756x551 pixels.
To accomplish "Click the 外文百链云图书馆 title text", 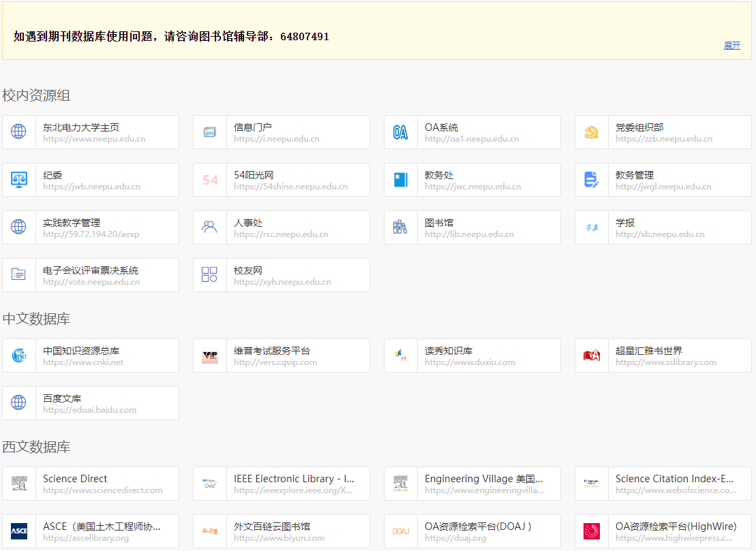I will tap(272, 526).
